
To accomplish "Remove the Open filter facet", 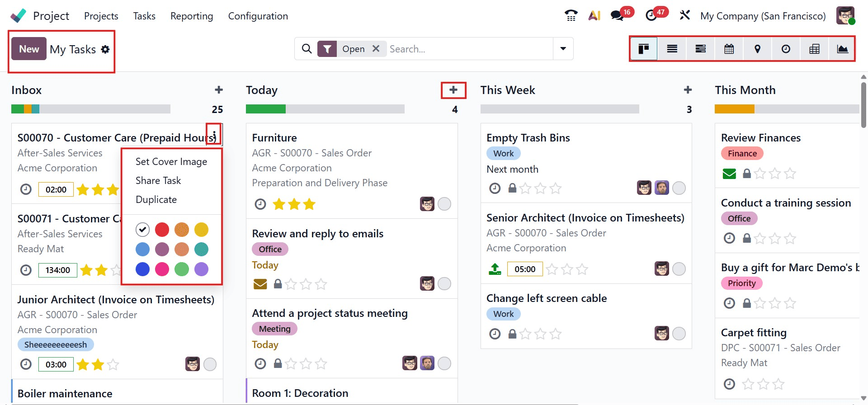I will pyautogui.click(x=376, y=48).
